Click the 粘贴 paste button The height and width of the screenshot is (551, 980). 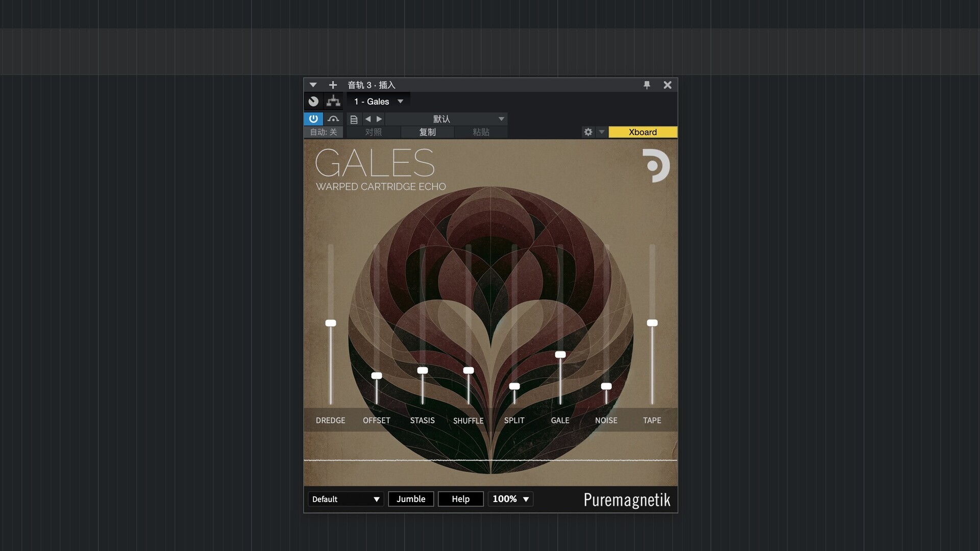[481, 132]
